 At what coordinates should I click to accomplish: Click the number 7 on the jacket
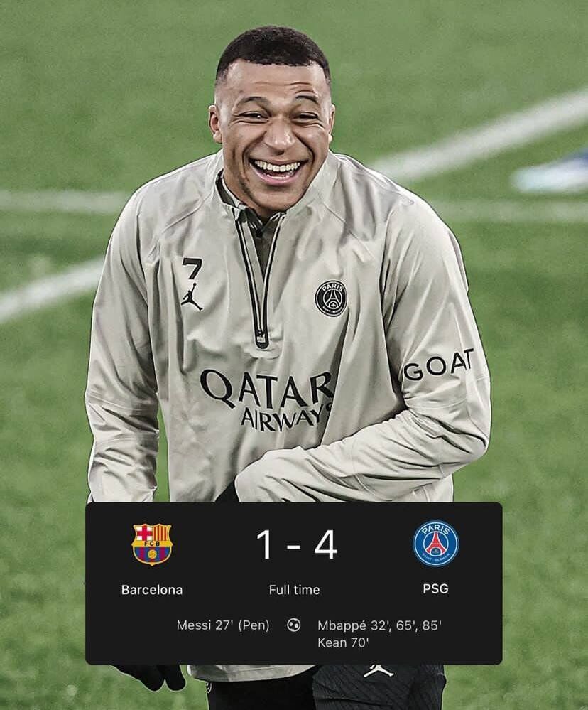click(x=192, y=268)
